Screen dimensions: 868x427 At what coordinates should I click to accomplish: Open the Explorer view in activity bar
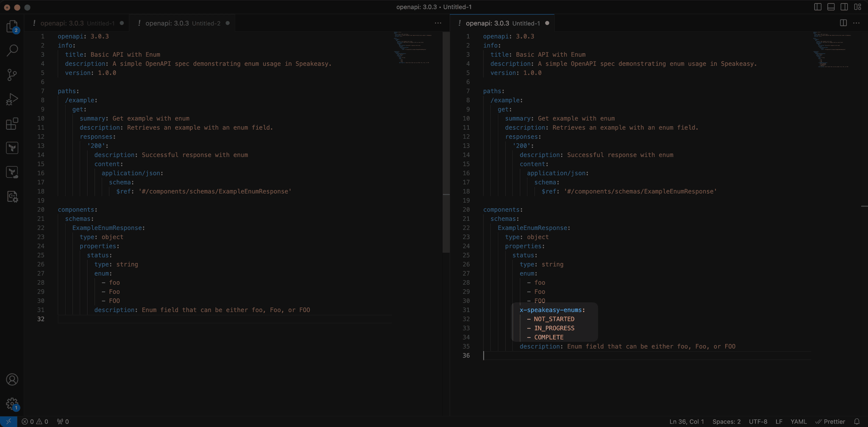tap(12, 27)
